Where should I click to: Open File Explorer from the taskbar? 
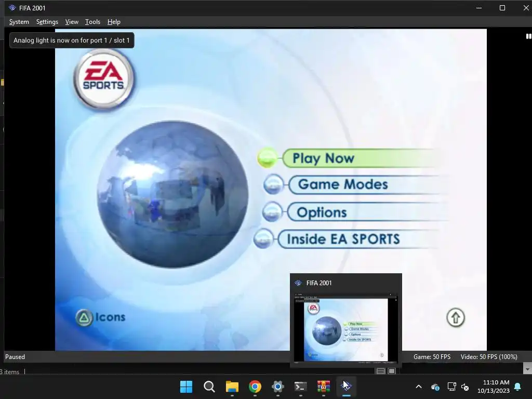point(232,387)
